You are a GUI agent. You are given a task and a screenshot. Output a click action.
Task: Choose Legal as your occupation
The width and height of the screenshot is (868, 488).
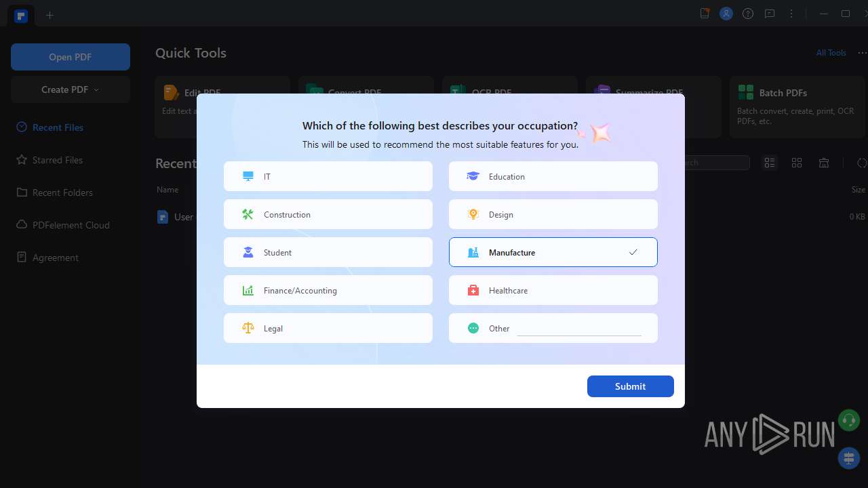point(328,328)
